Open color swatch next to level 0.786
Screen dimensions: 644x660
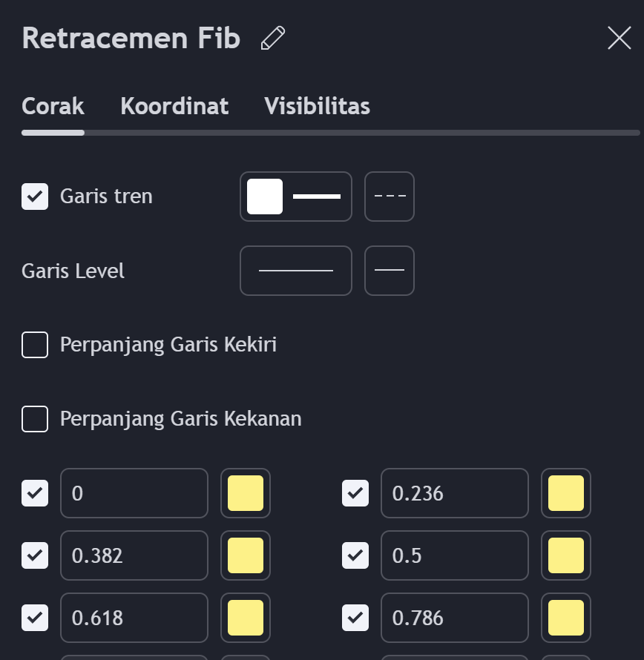click(x=566, y=618)
